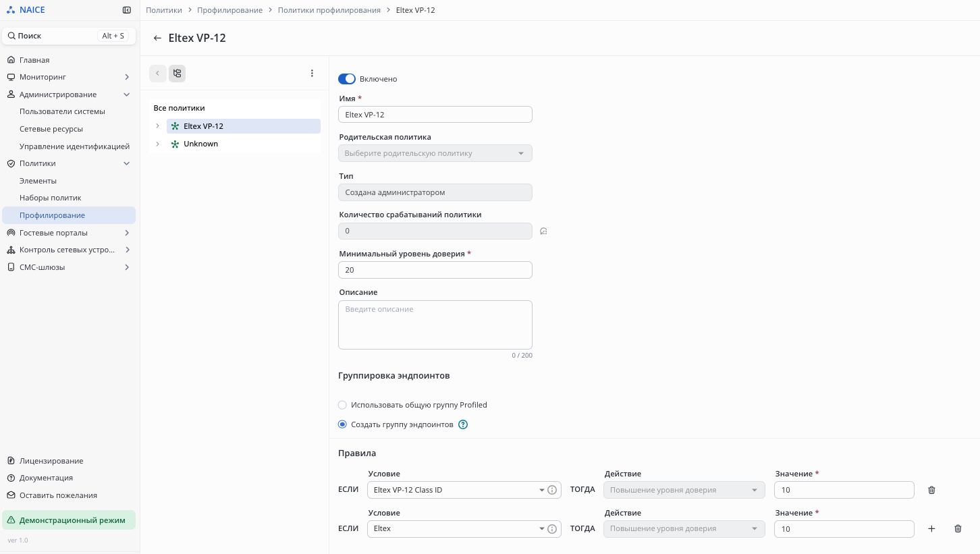Open Наборы политик in the sidebar
980x554 pixels.
click(x=50, y=198)
